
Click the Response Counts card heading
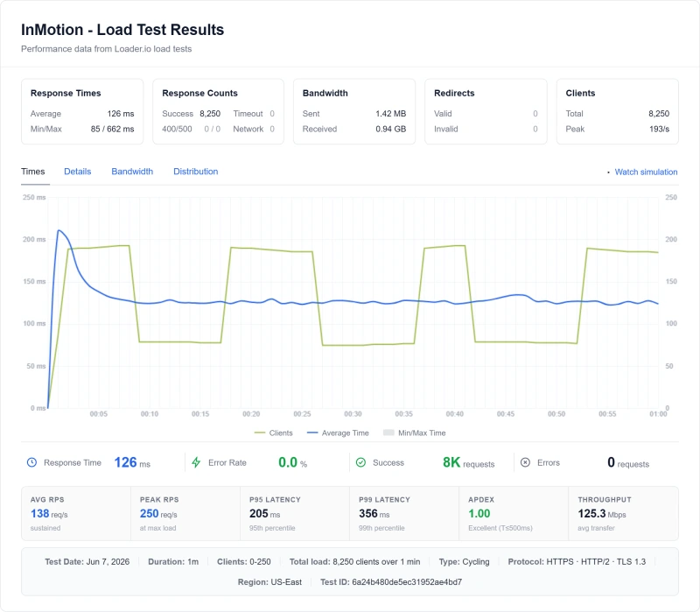click(199, 94)
